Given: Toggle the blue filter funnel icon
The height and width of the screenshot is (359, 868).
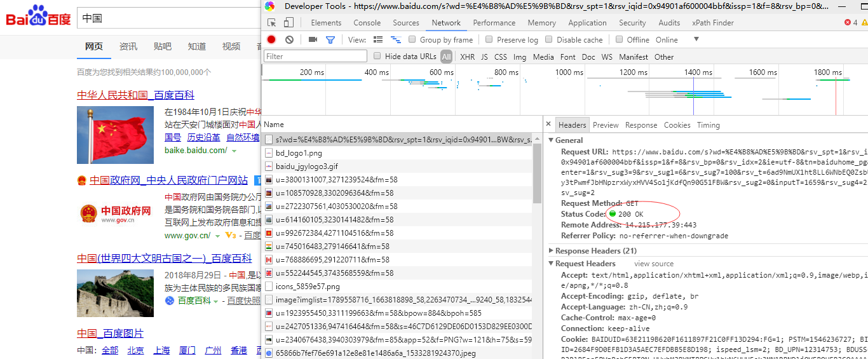Looking at the screenshot, I should click(330, 39).
